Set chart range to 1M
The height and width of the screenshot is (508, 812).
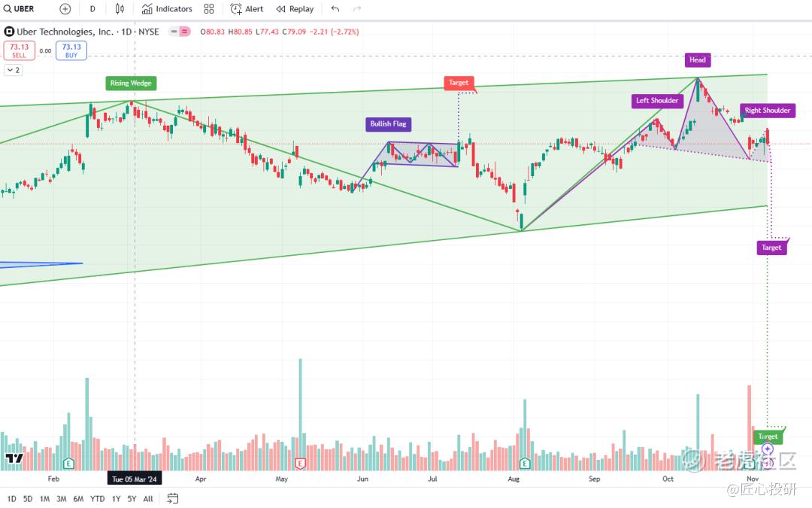click(44, 499)
